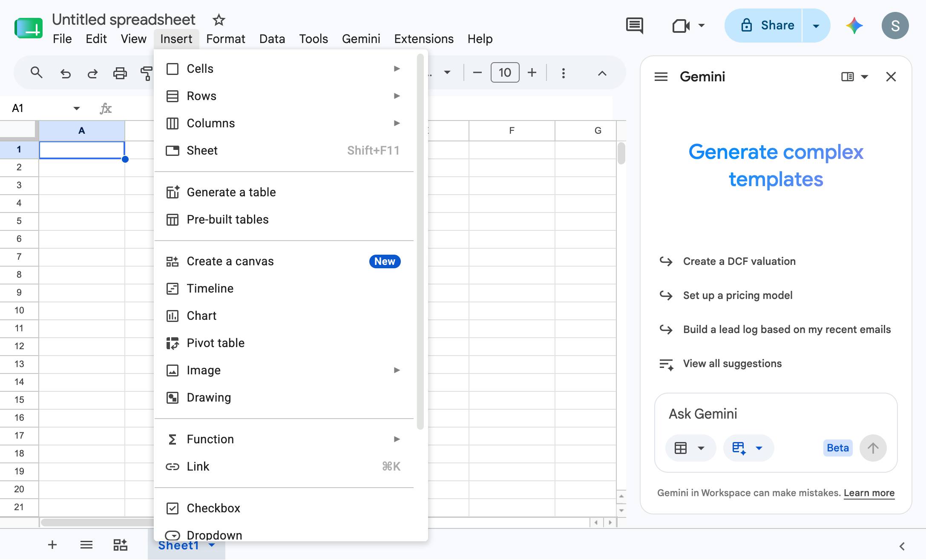This screenshot has height=560, width=926.
Task: Open the toolbar font dropdown arrow
Action: coord(447,73)
